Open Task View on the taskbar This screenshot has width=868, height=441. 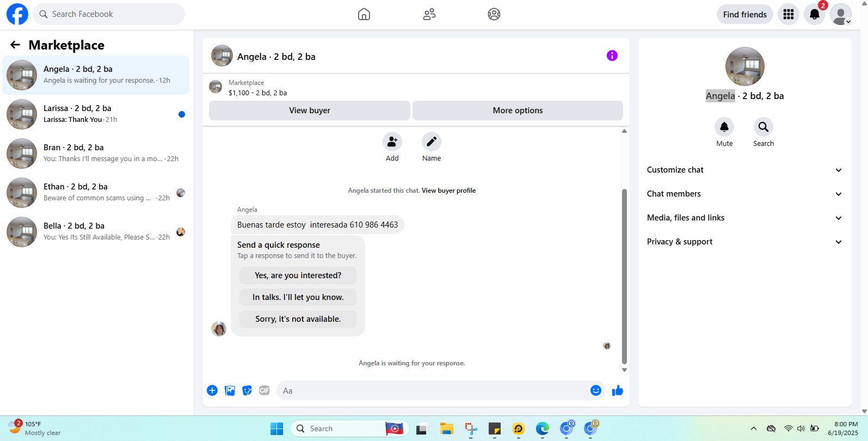coord(423,429)
